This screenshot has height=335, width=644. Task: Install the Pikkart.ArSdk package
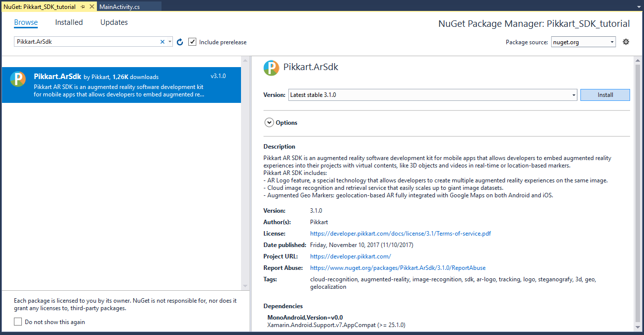coord(605,94)
